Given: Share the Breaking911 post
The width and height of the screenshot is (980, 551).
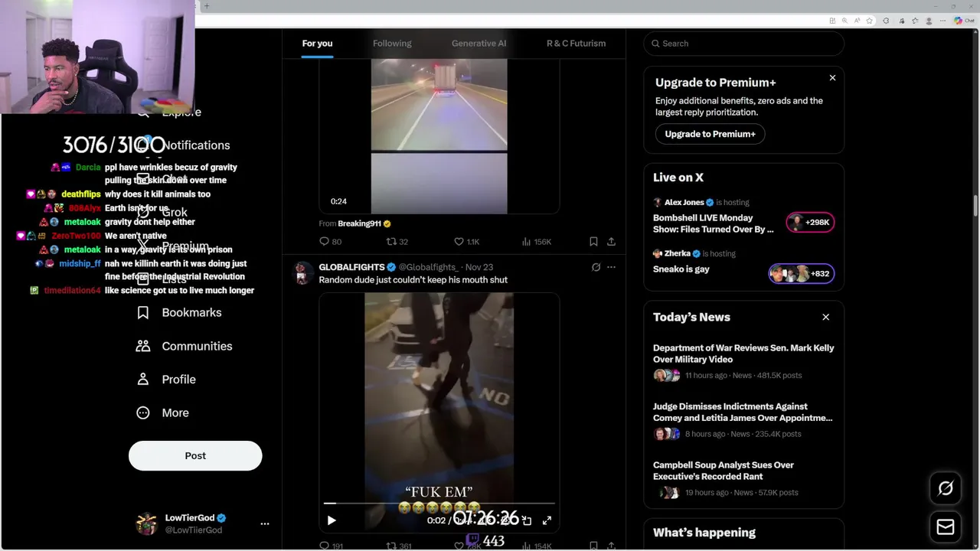Looking at the screenshot, I should click(611, 241).
